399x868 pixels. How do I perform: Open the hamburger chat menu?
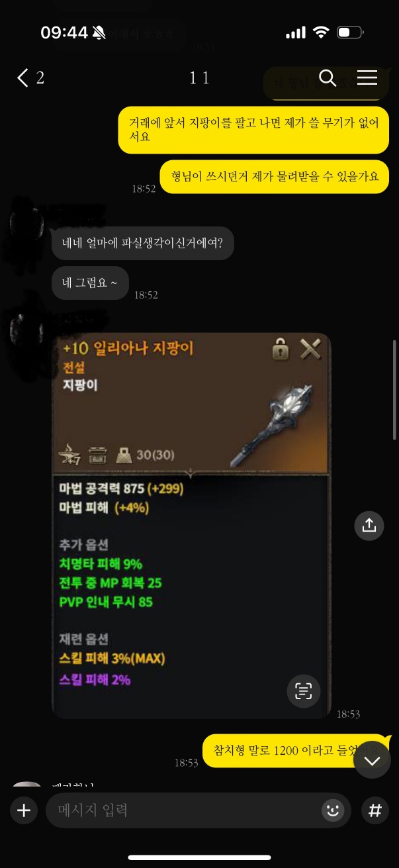[x=367, y=77]
